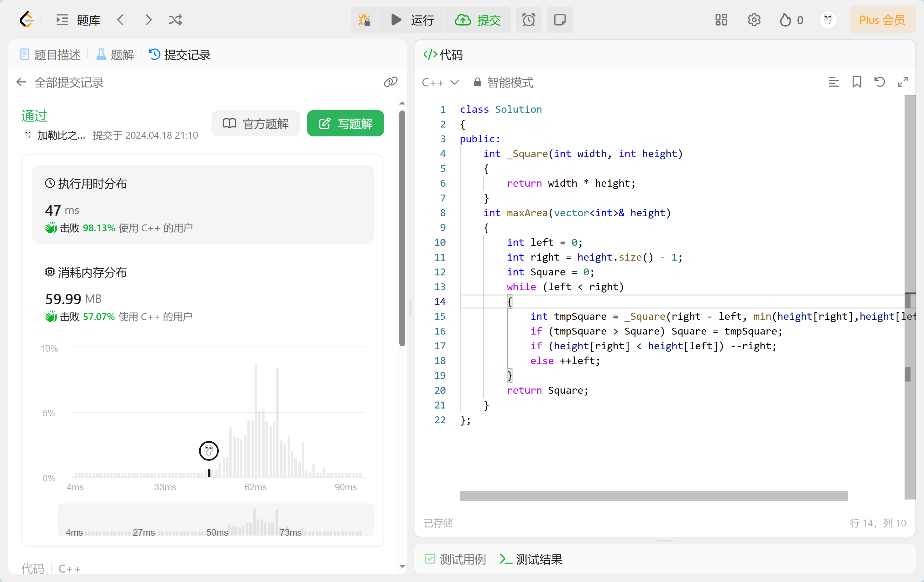Open the debug icon next to Run

click(364, 20)
